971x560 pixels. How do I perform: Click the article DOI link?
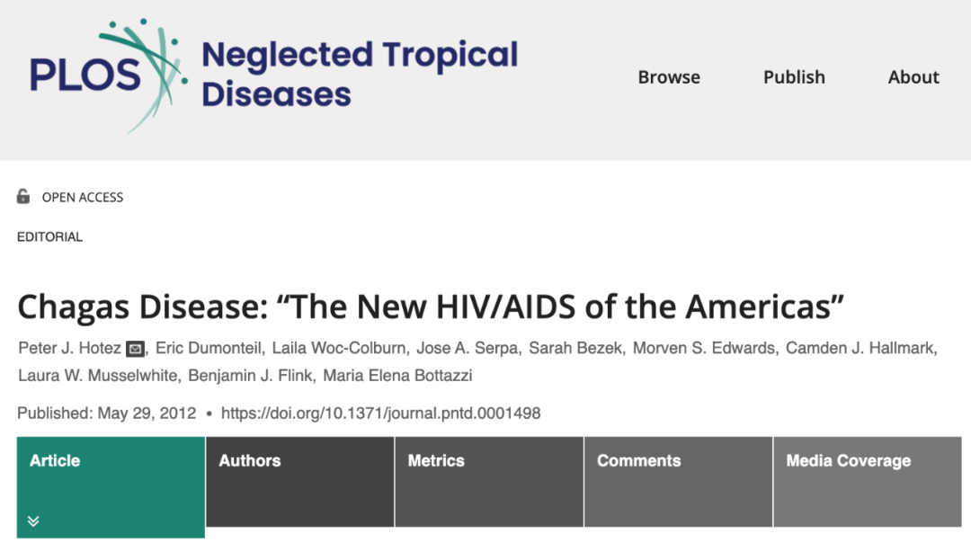pyautogui.click(x=380, y=413)
